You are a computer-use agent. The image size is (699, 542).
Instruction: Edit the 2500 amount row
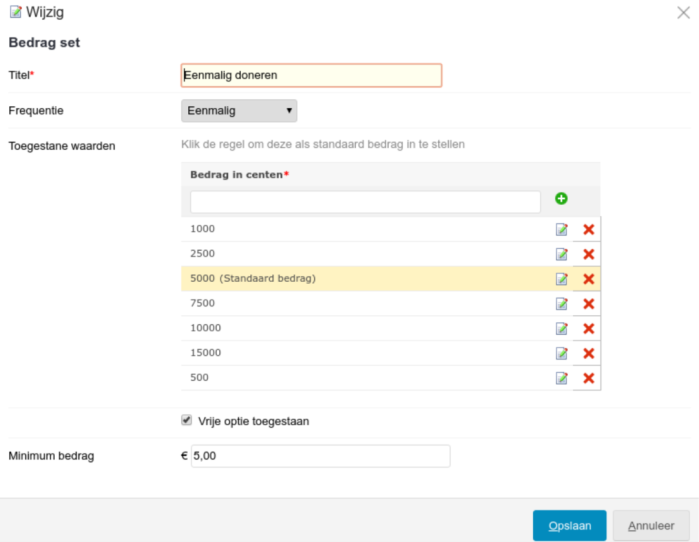562,255
